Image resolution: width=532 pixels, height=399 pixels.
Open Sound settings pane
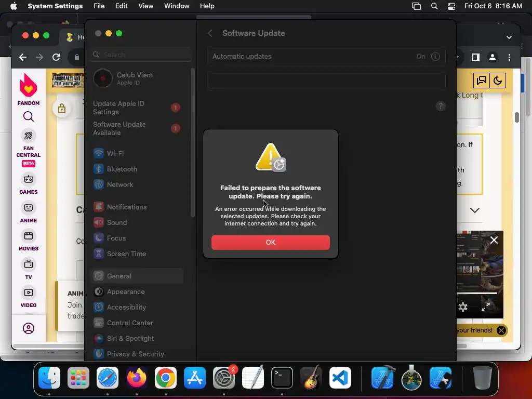coord(137,222)
